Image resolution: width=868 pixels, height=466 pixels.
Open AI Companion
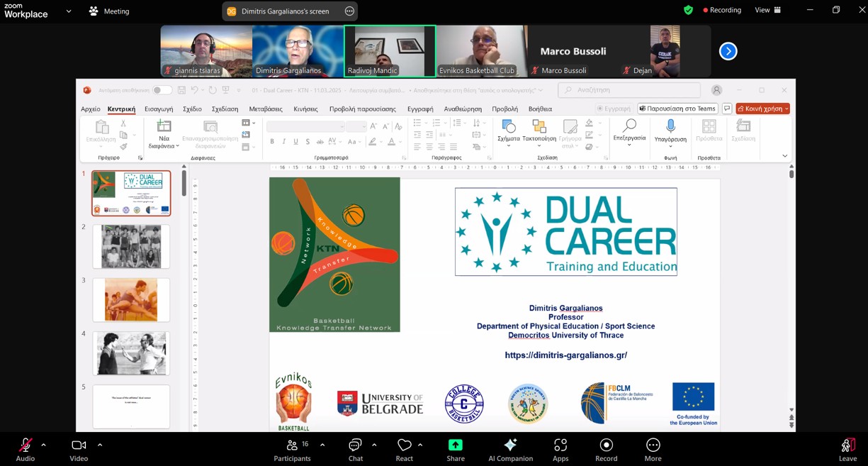pos(510,445)
